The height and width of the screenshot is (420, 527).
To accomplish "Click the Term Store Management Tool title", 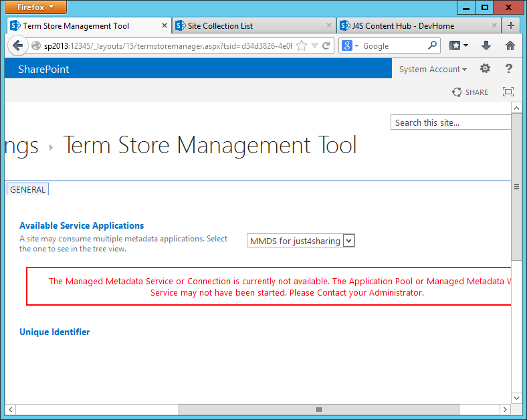I will pos(210,145).
